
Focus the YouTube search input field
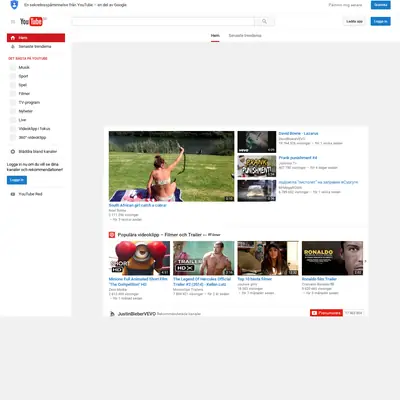coord(163,21)
